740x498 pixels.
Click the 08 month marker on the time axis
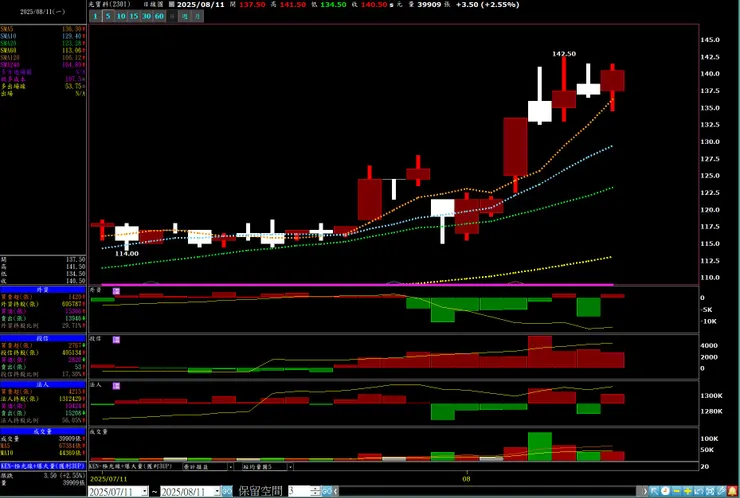tap(466, 479)
